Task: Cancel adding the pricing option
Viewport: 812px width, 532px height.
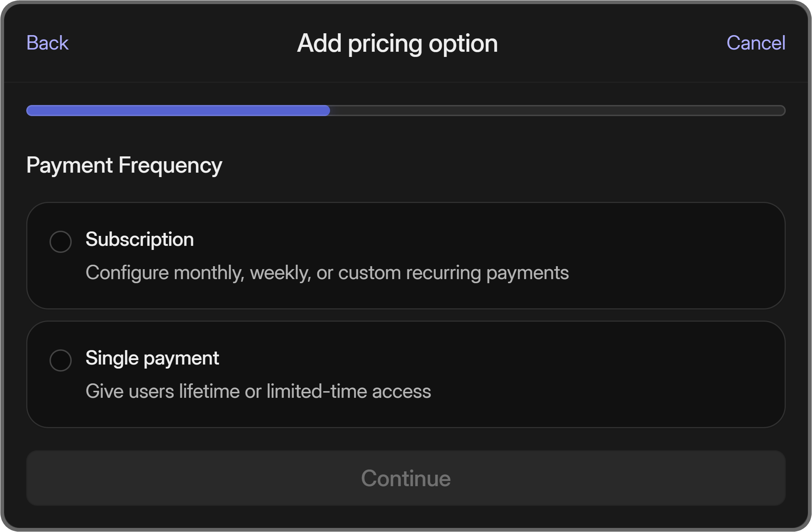Action: (755, 43)
